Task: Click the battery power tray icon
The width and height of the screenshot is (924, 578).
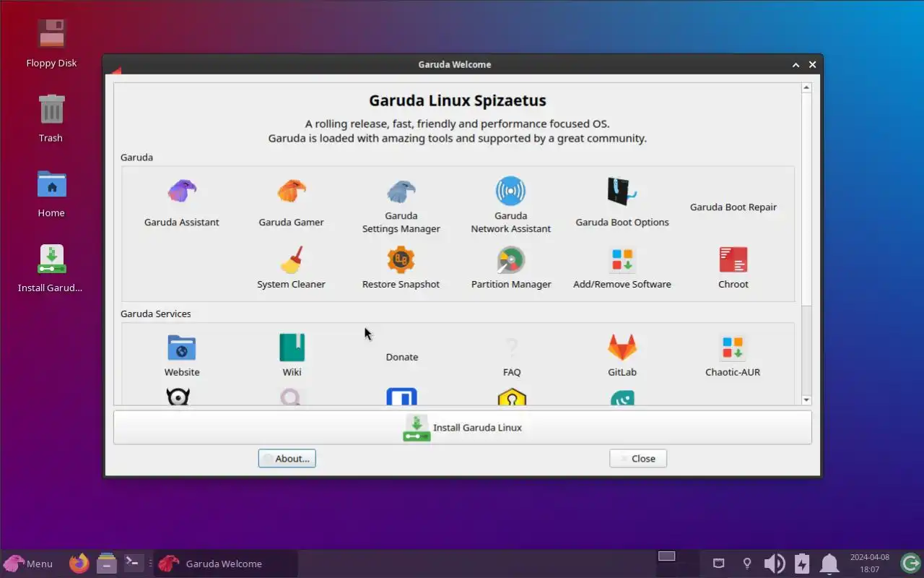Action: pos(802,564)
